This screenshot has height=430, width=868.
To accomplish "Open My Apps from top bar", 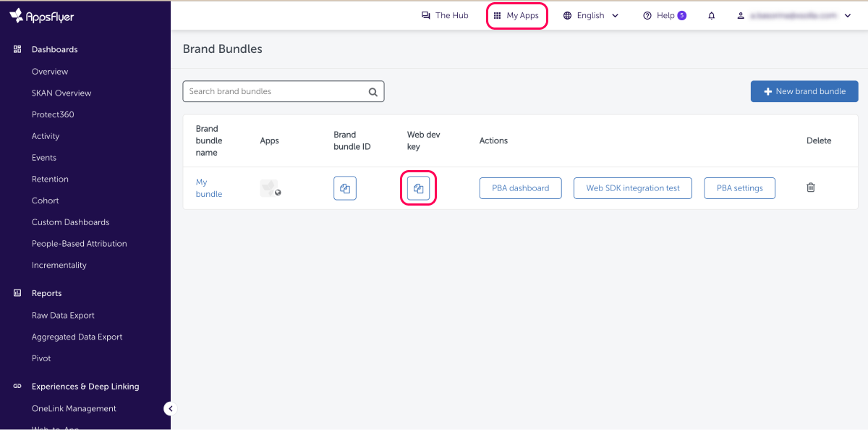I will [516, 16].
